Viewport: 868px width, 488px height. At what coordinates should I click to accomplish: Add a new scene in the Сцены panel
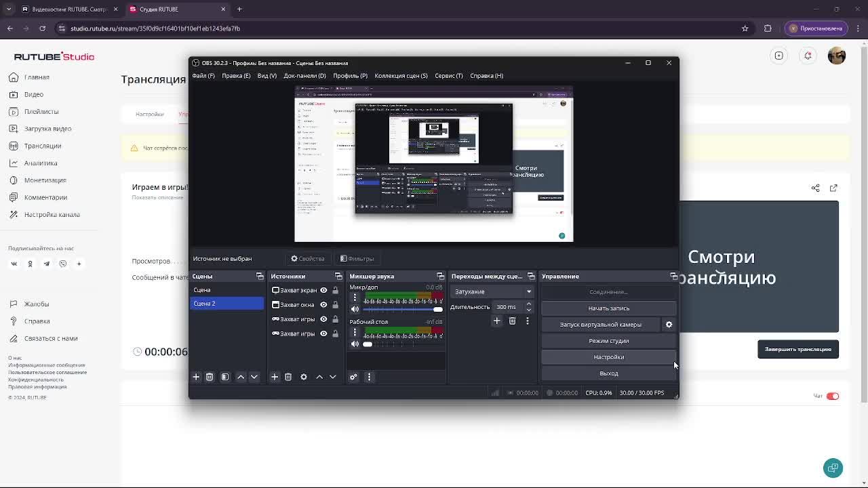click(x=196, y=377)
